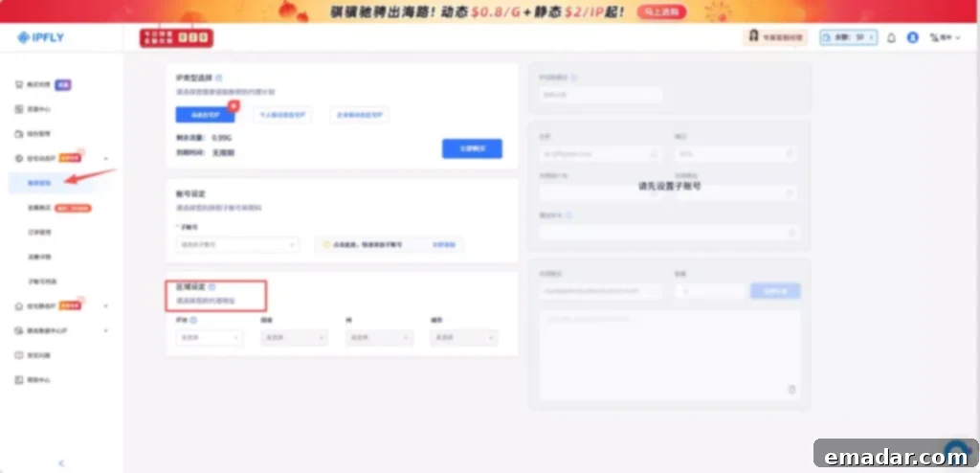
Task: Click the info icon beside 区域设定
Action: click(x=212, y=287)
